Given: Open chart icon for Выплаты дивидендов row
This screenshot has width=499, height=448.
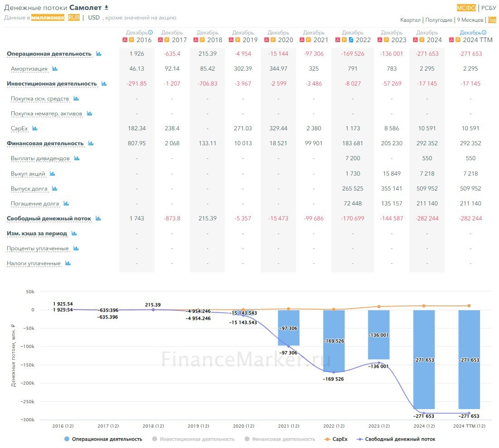Looking at the screenshot, I should coord(77,158).
